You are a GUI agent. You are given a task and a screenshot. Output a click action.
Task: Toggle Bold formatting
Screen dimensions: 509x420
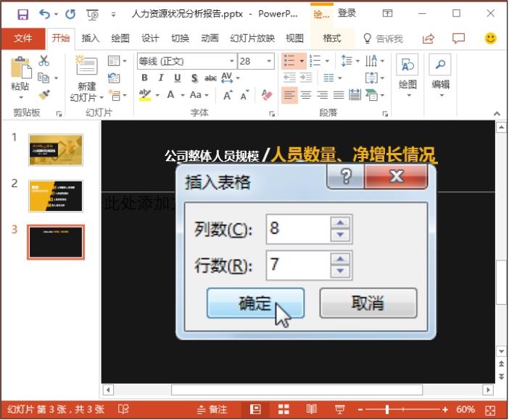coord(144,78)
